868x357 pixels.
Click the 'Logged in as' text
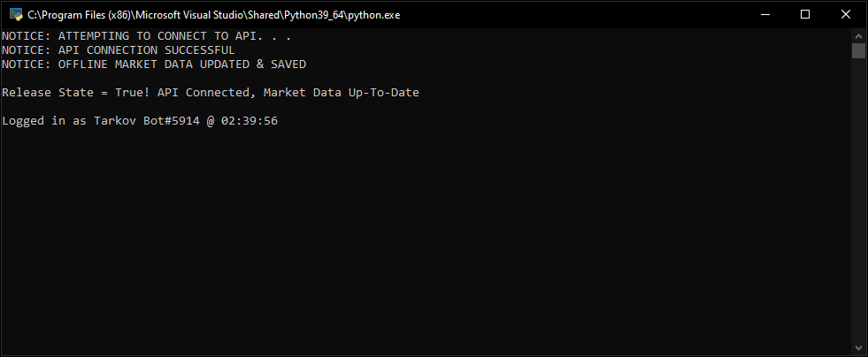pyautogui.click(x=44, y=120)
